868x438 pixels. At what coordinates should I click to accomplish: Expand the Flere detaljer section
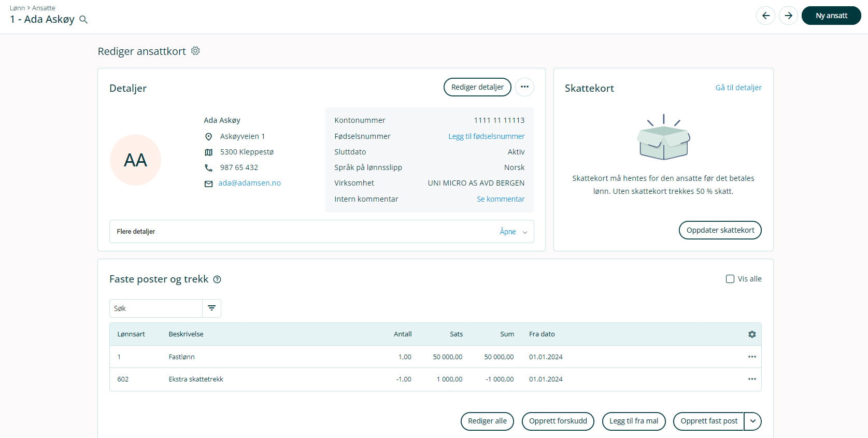[x=513, y=232]
